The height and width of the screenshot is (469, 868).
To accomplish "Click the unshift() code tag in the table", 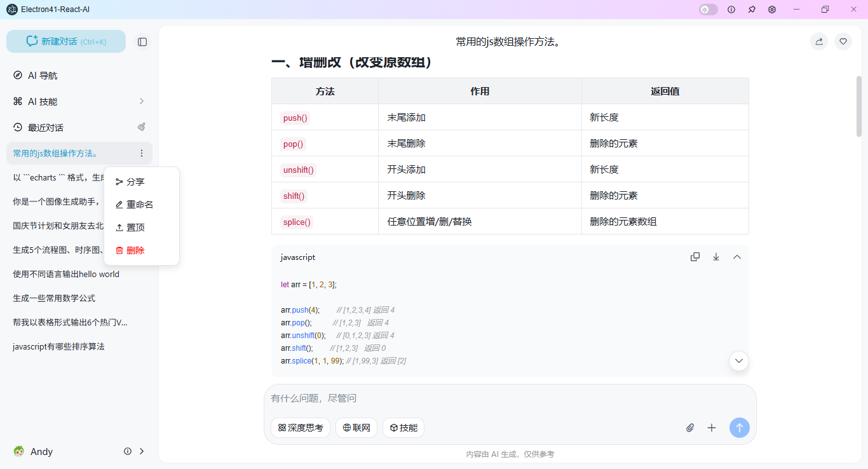I will click(299, 170).
